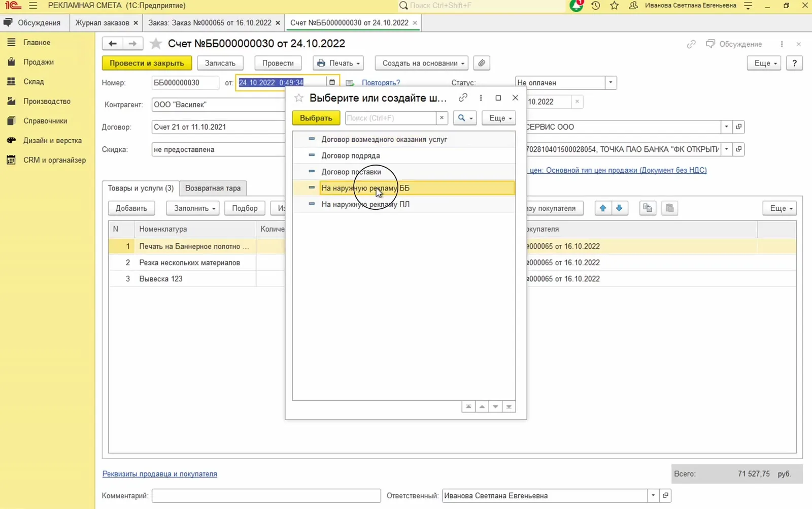
Task: Copy rows with the table copy icon
Action: (648, 208)
